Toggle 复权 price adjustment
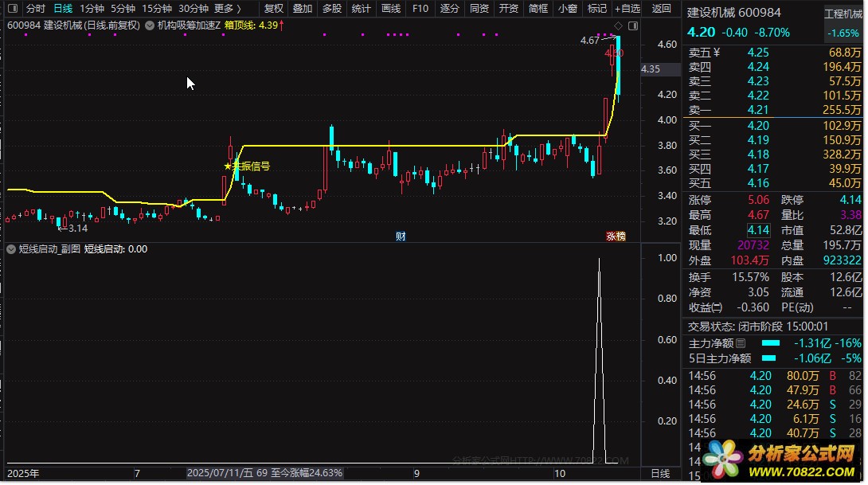 point(273,9)
